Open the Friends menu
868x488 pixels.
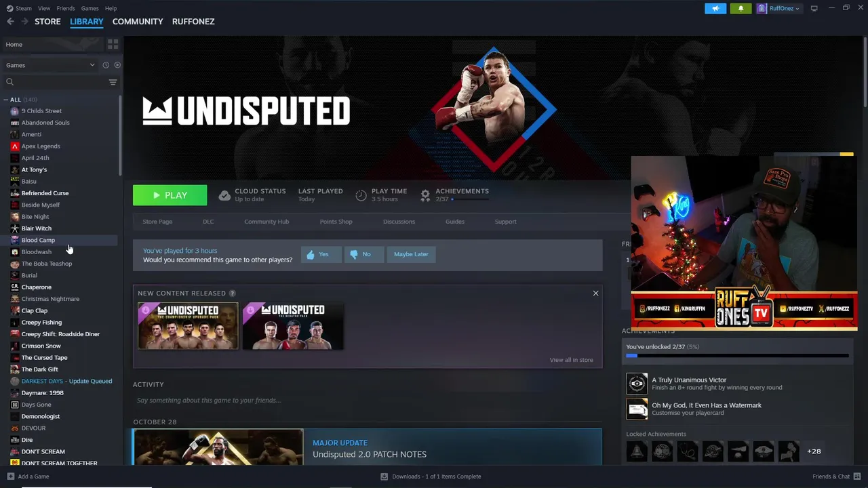[66, 8]
